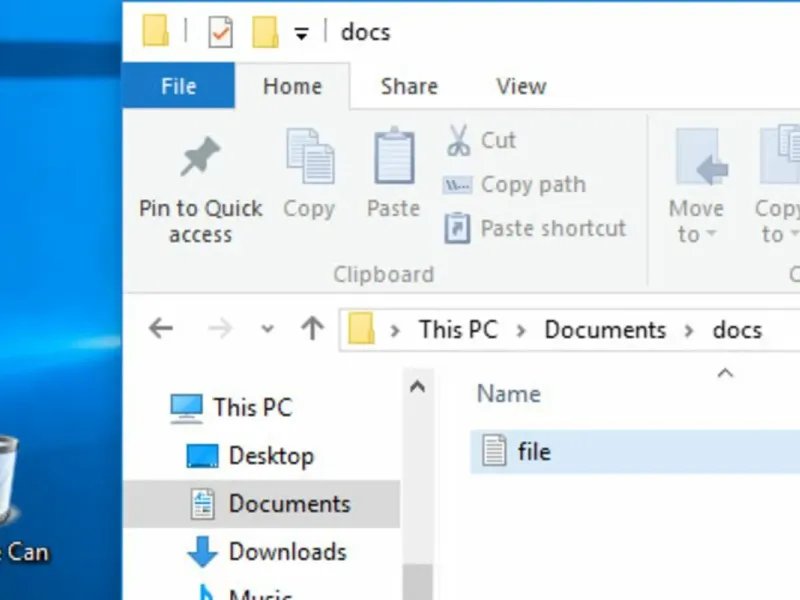Click the forward navigation arrow
This screenshot has height=600, width=800.
tap(220, 329)
